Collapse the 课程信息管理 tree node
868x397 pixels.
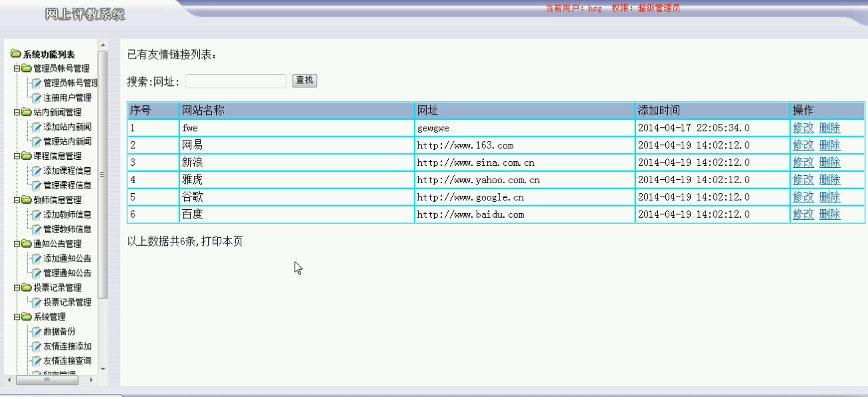17,156
